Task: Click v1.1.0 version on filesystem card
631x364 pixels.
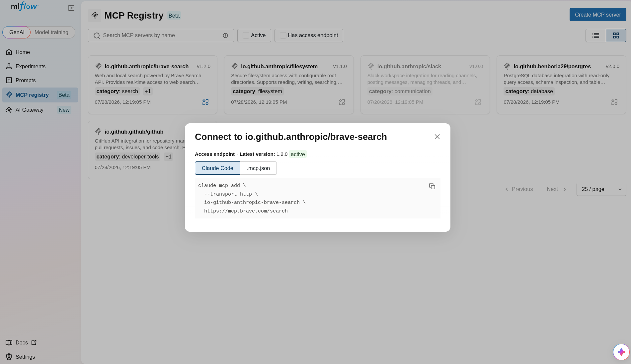Action: 340,66
